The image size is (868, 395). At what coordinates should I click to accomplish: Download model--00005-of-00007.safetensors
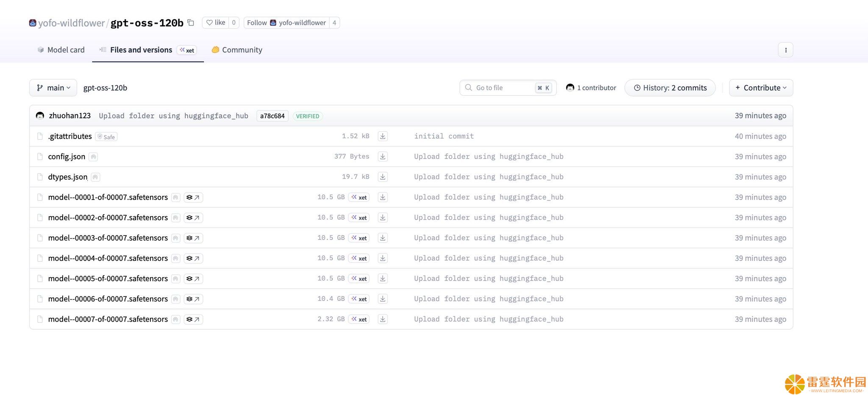point(382,278)
